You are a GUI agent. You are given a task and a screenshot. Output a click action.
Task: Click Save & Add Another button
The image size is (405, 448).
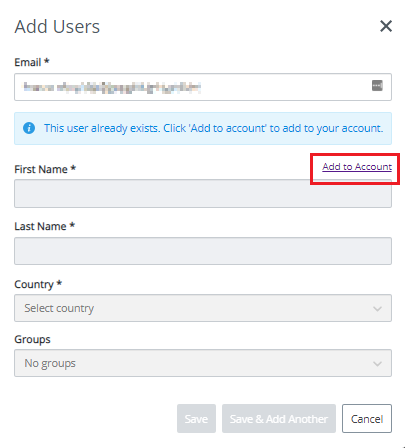point(279,419)
